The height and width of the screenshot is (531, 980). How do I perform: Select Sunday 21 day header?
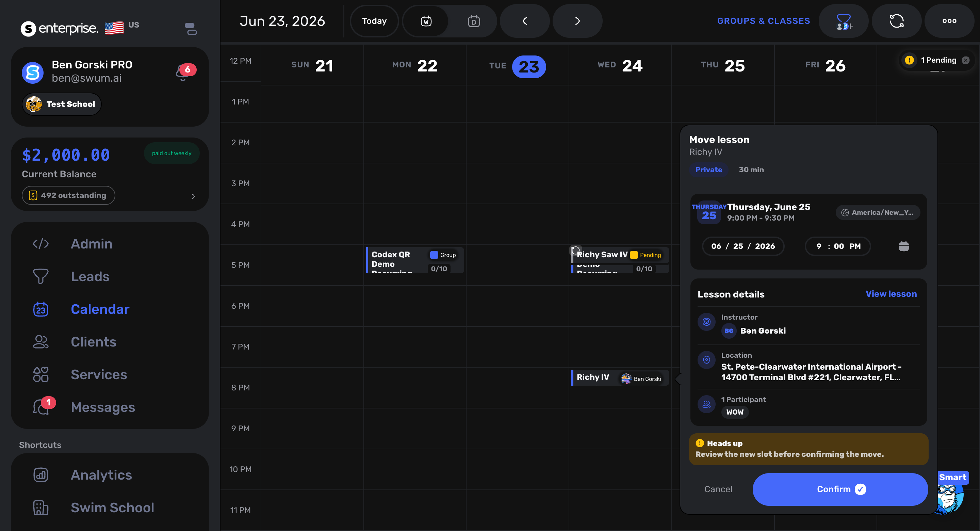(312, 65)
